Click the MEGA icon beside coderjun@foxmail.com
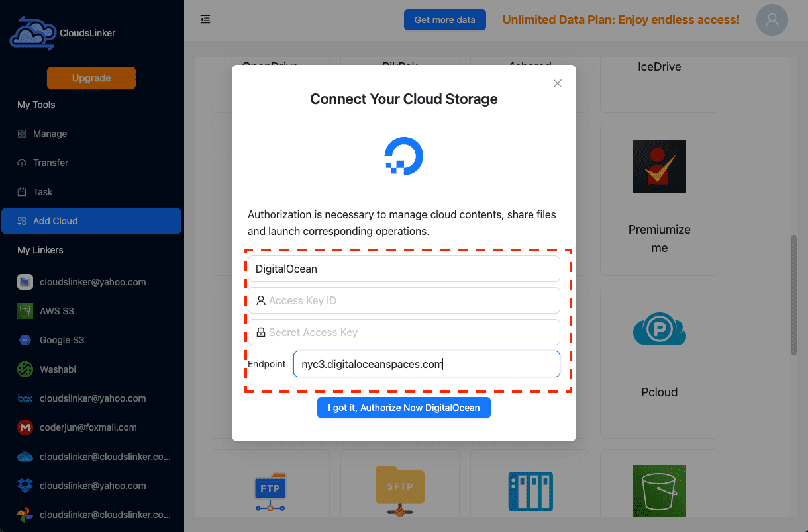 click(x=25, y=427)
